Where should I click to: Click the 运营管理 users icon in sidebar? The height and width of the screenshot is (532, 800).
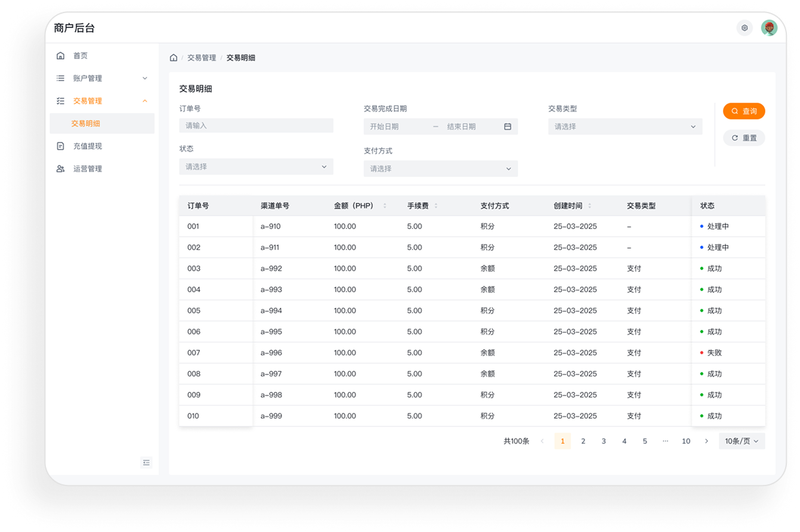coord(60,169)
